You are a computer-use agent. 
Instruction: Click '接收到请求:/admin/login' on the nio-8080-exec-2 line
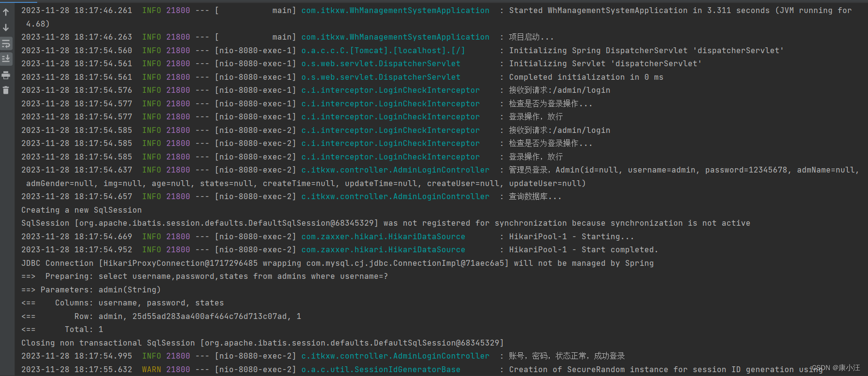click(x=559, y=130)
